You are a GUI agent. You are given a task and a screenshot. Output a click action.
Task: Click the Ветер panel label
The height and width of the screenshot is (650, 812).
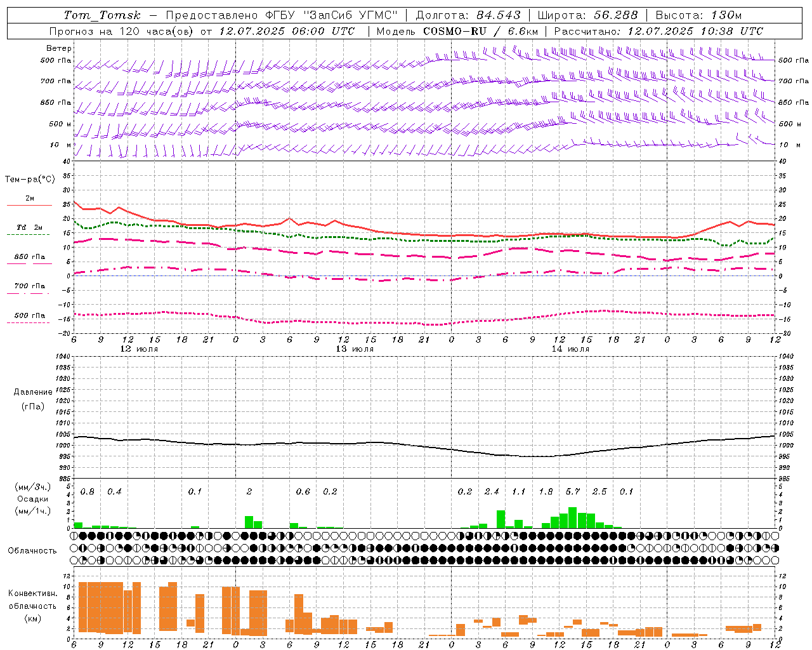(x=59, y=48)
